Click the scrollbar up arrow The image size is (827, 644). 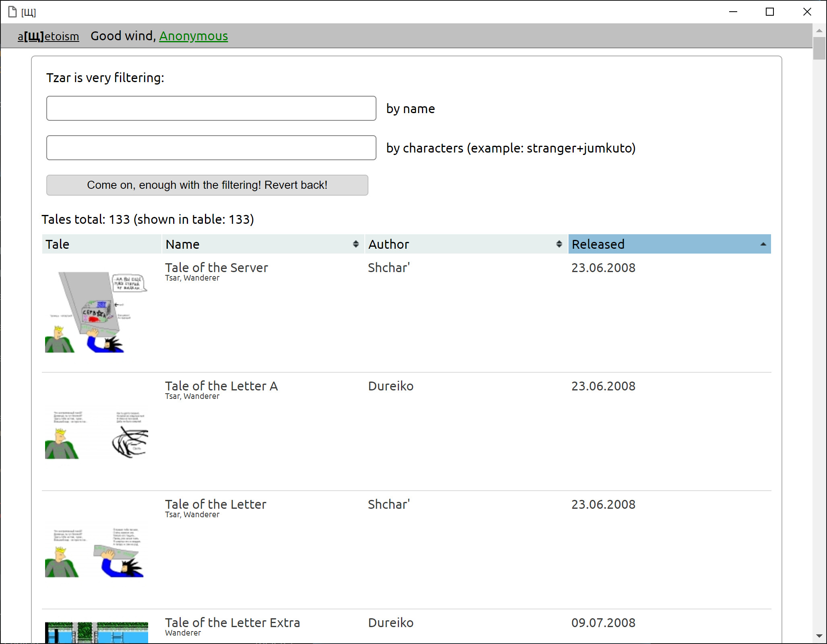[x=820, y=30]
